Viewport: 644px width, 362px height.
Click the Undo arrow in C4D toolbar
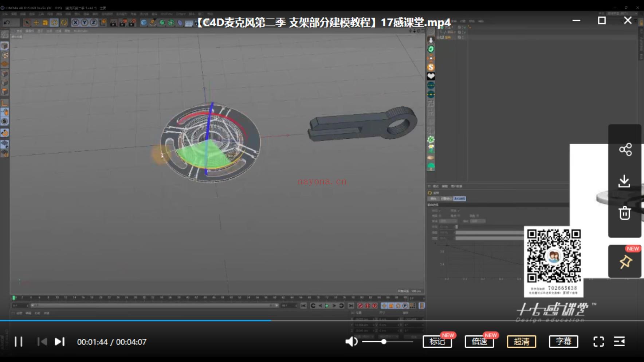7,23
